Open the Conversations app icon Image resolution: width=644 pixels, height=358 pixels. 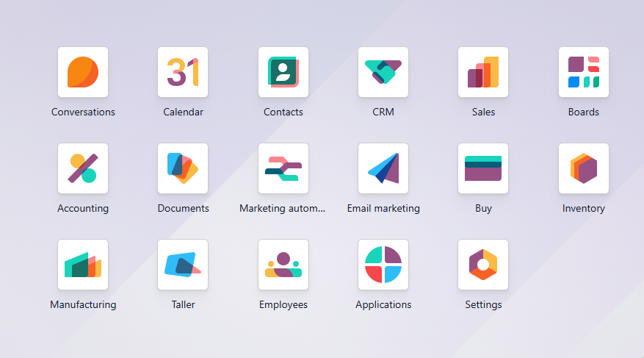click(83, 72)
